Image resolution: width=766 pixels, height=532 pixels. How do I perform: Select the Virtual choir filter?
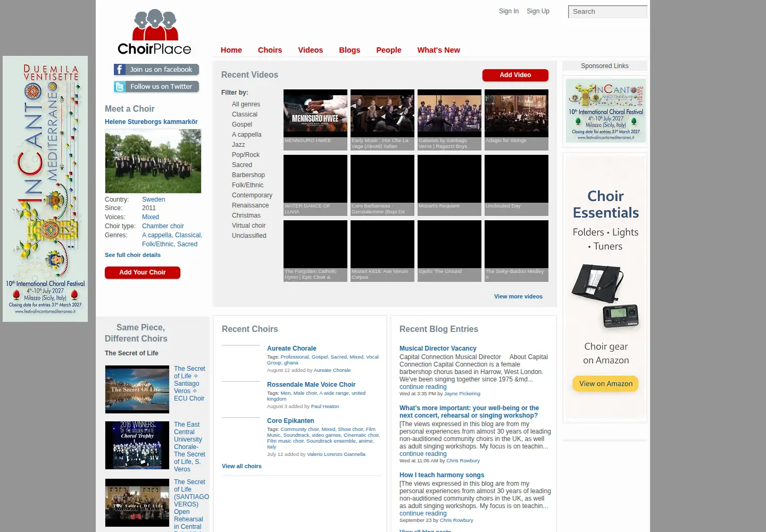249,226
